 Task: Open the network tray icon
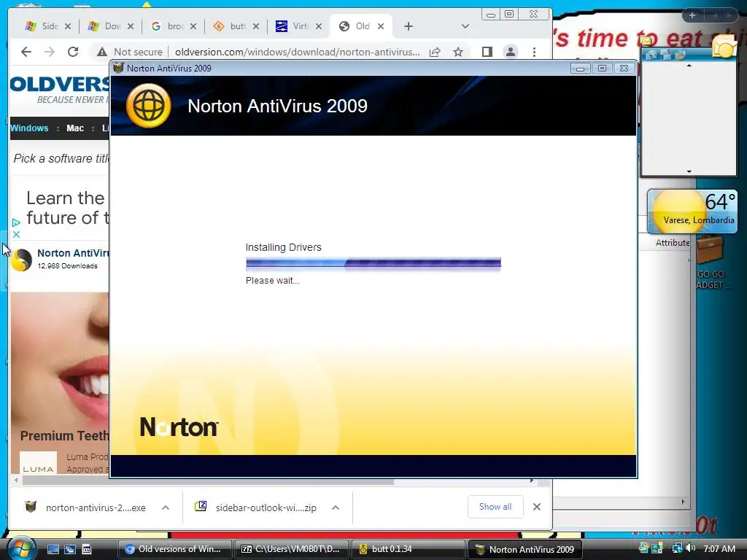pyautogui.click(x=677, y=548)
